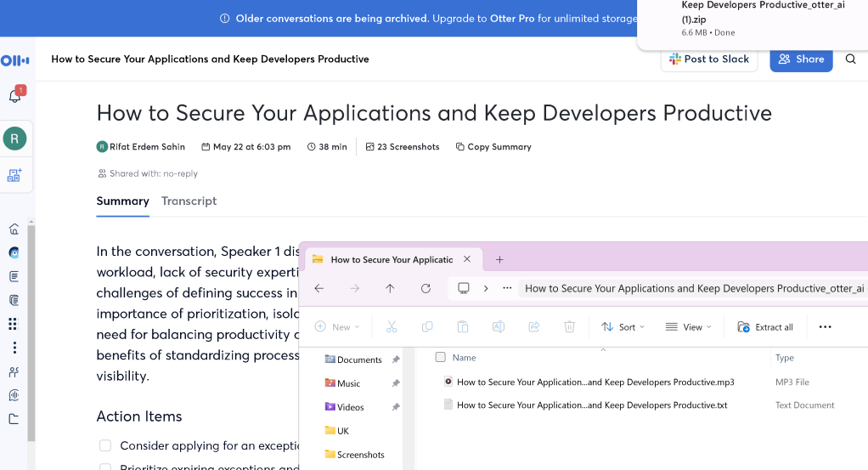The height and width of the screenshot is (470, 868).
Task: Unpin Music via its pin icon
Action: click(396, 383)
